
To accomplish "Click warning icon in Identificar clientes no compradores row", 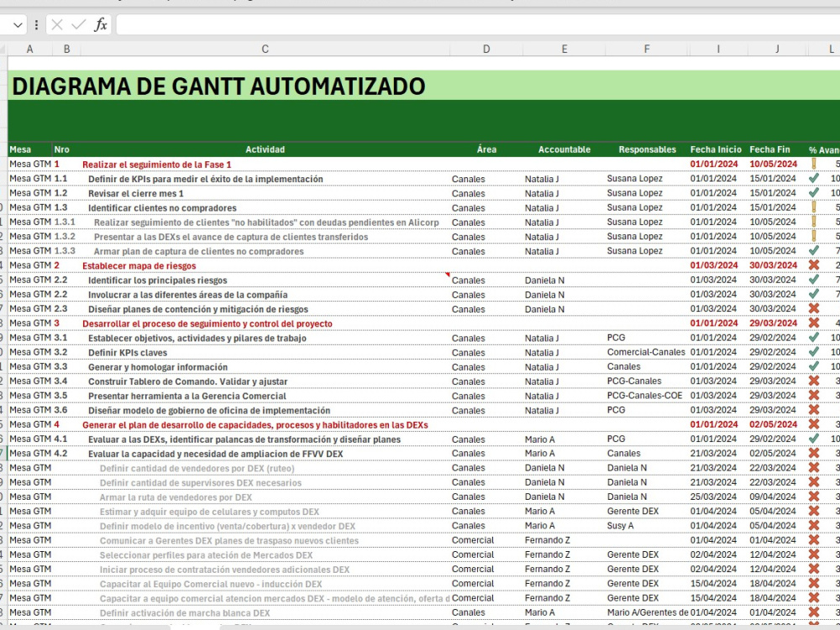I will [x=814, y=207].
